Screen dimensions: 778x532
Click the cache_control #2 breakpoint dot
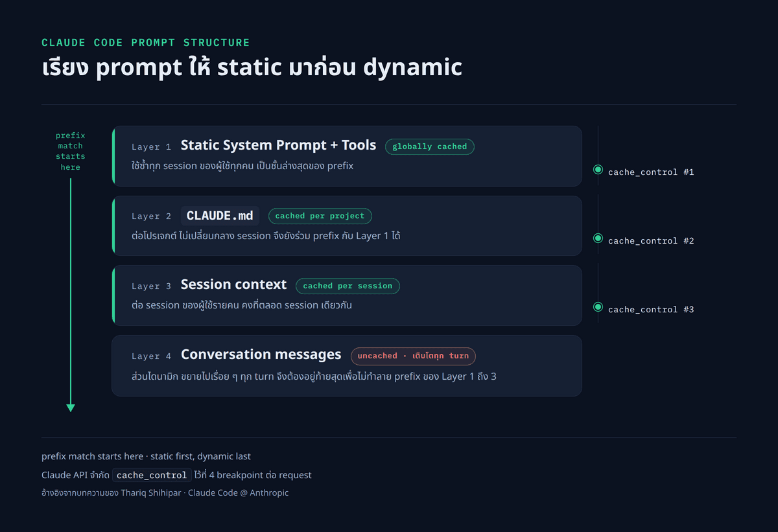point(598,238)
